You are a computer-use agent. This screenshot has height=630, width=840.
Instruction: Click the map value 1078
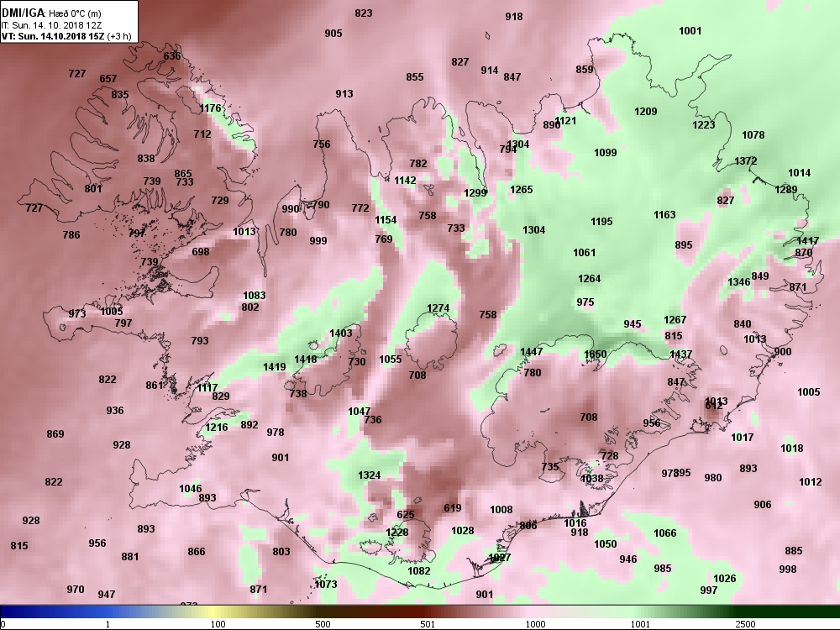click(x=753, y=135)
